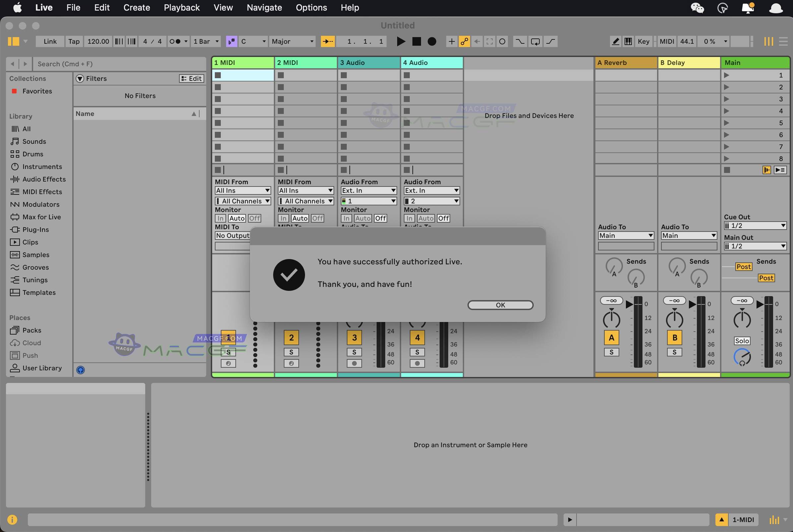Toggle the Post switch on the Sends

[x=743, y=267]
